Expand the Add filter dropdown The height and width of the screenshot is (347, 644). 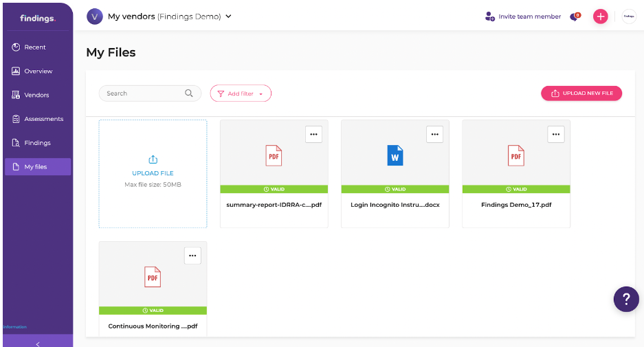coord(241,93)
